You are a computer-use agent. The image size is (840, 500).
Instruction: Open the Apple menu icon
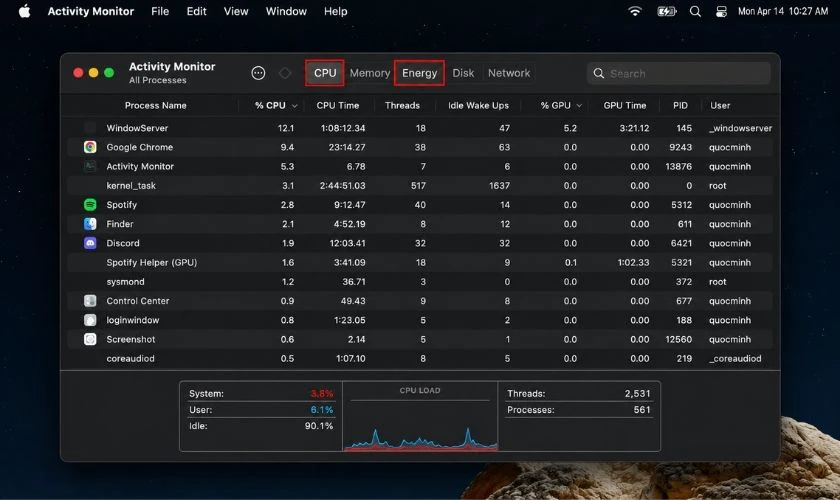pos(25,11)
